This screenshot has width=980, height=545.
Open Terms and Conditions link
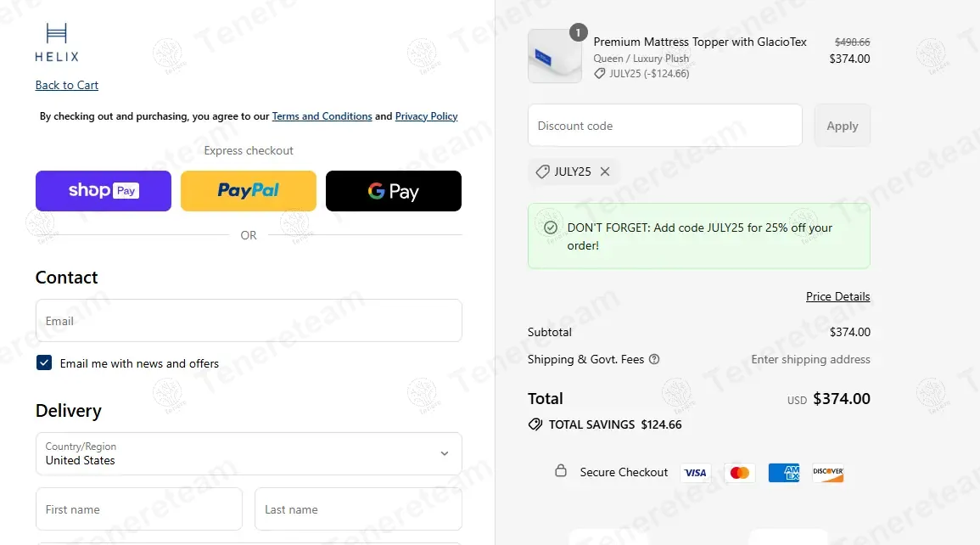coord(322,116)
